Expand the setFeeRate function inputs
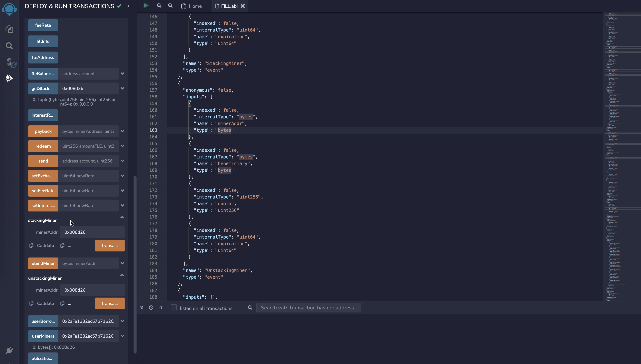The image size is (641, 364). pyautogui.click(x=123, y=191)
